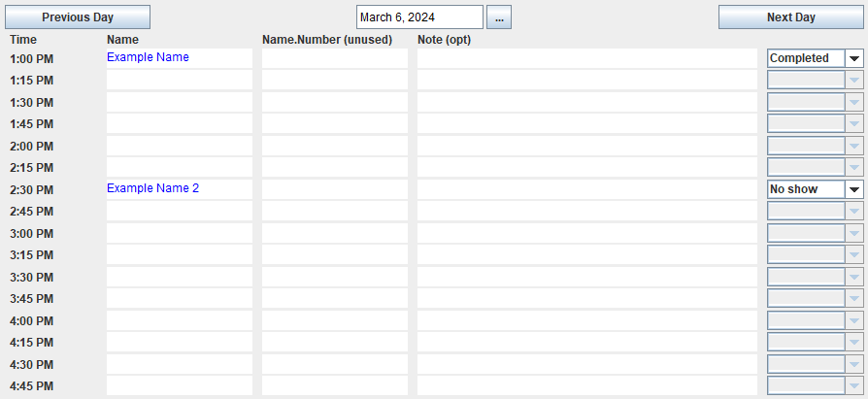Image resolution: width=868 pixels, height=399 pixels.
Task: Click the 1:00 PM time label
Action: click(x=31, y=58)
